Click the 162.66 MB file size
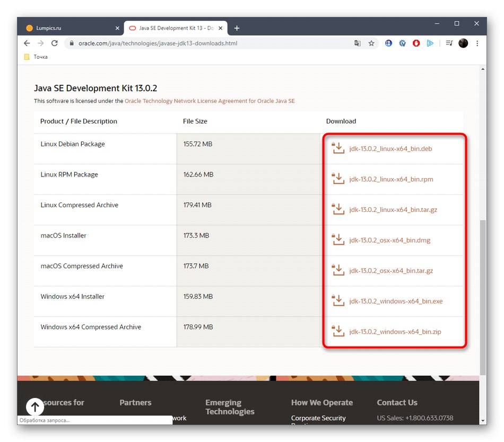 click(x=198, y=174)
